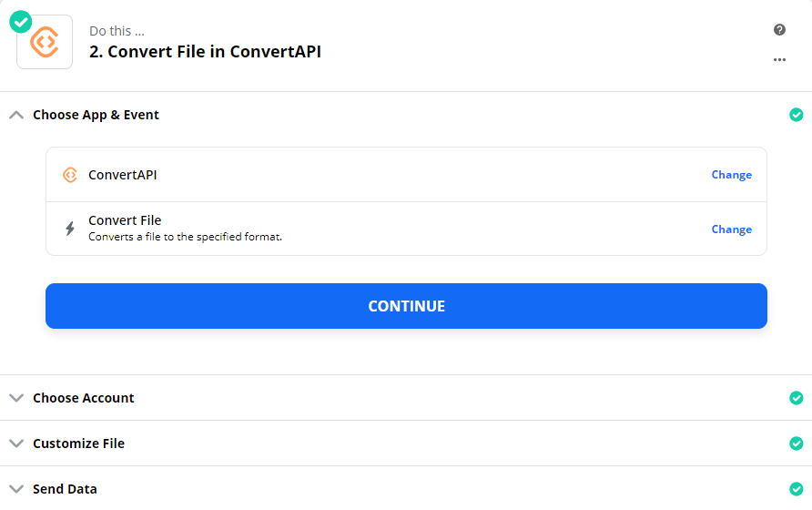Click the 'Choose App & Event' heading
Image resolution: width=812 pixels, height=510 pixels.
pyautogui.click(x=96, y=115)
